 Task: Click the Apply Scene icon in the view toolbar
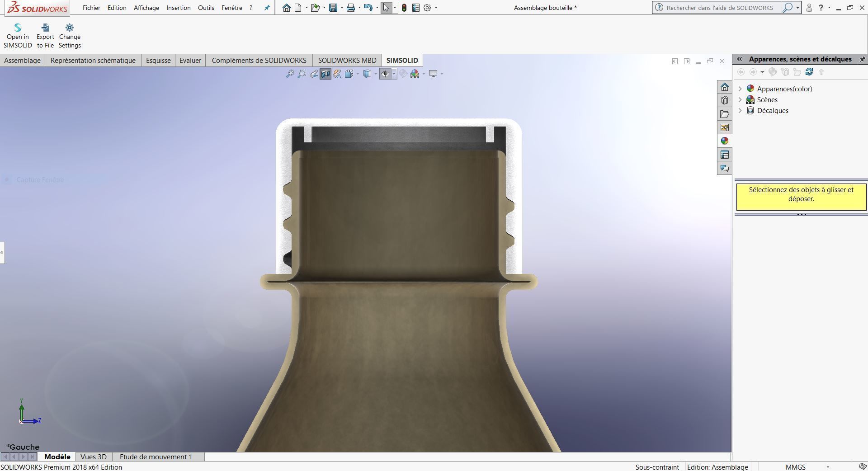(x=415, y=74)
